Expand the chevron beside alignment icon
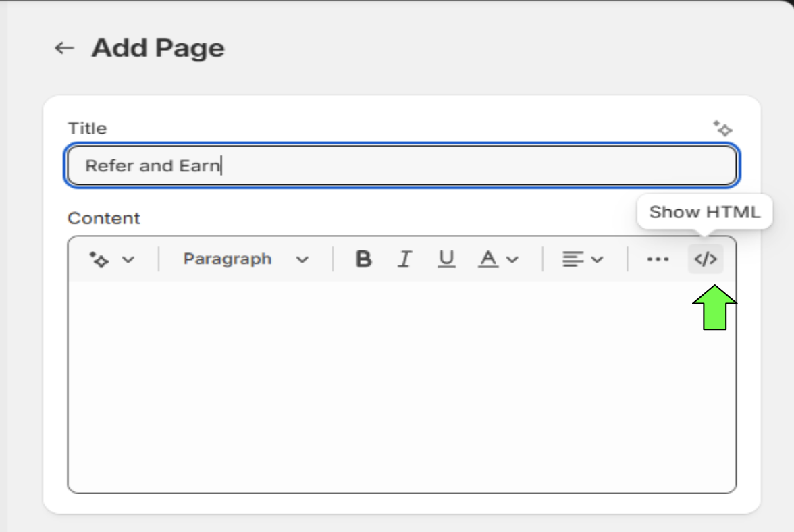The height and width of the screenshot is (532, 794). (597, 260)
